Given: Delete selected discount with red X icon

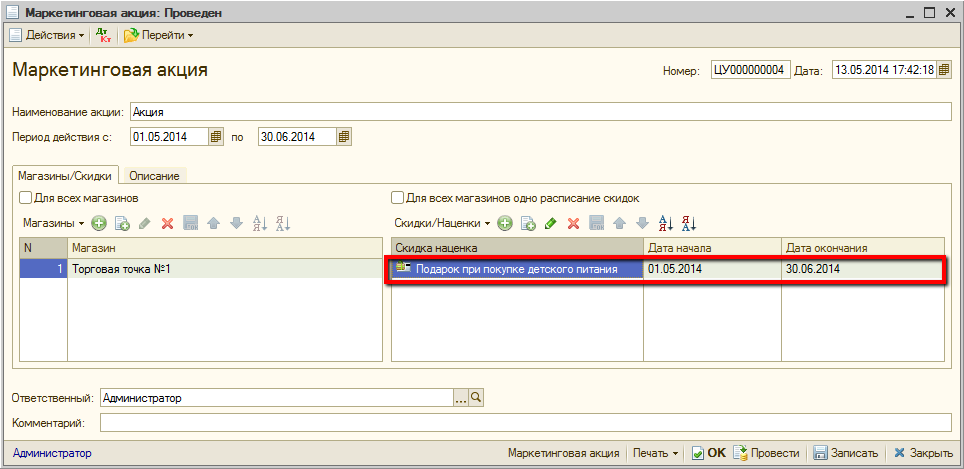Looking at the screenshot, I should [573, 223].
